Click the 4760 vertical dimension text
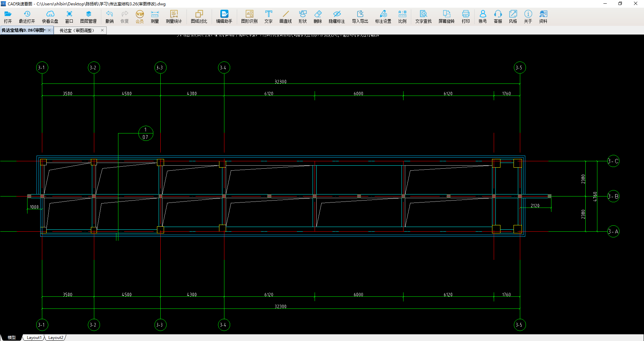The height and width of the screenshot is (341, 644). coord(595,196)
